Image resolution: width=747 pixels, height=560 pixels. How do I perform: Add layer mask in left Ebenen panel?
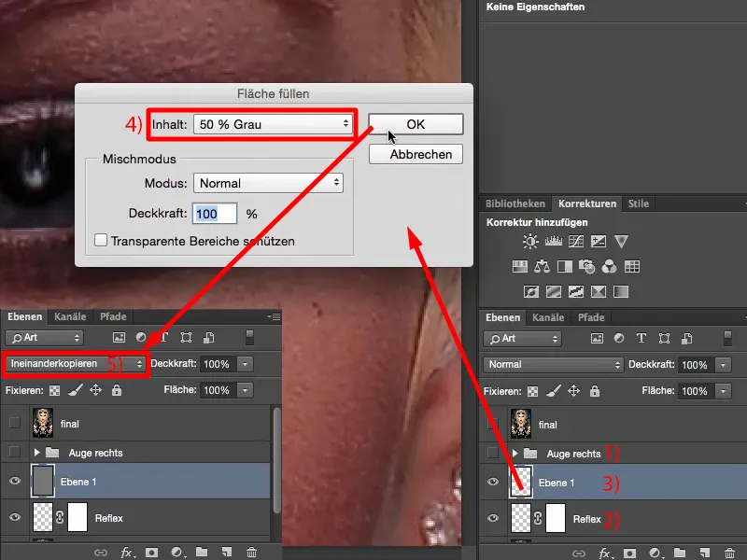tap(151, 553)
